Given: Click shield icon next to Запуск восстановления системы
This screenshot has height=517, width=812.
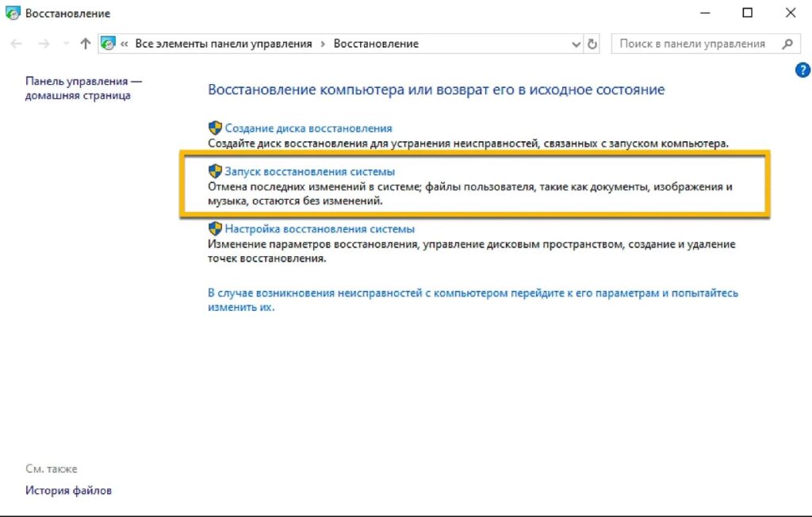Looking at the screenshot, I should click(215, 170).
